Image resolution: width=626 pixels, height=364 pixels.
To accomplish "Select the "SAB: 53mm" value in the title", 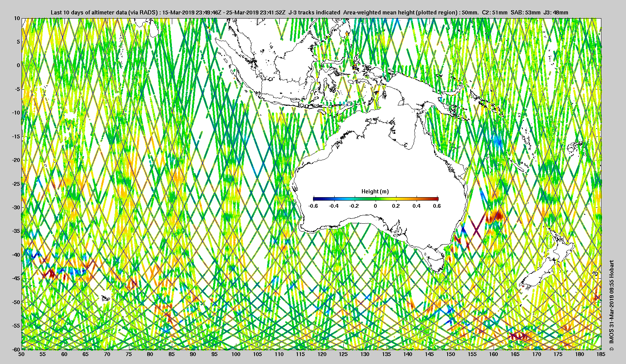I will [525, 13].
